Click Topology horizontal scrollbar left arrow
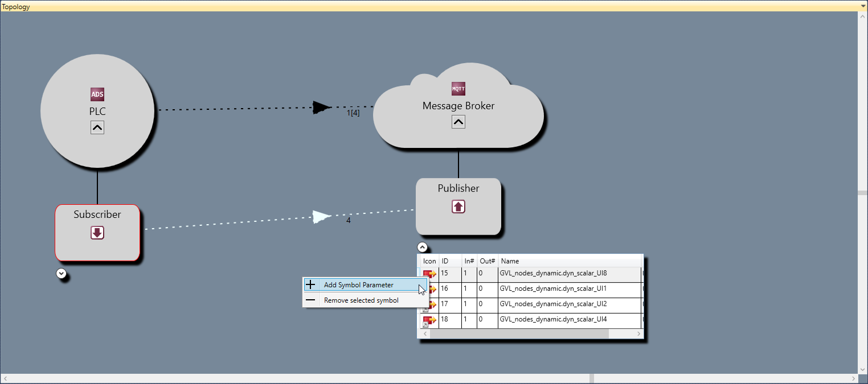This screenshot has height=384, width=868. point(5,378)
